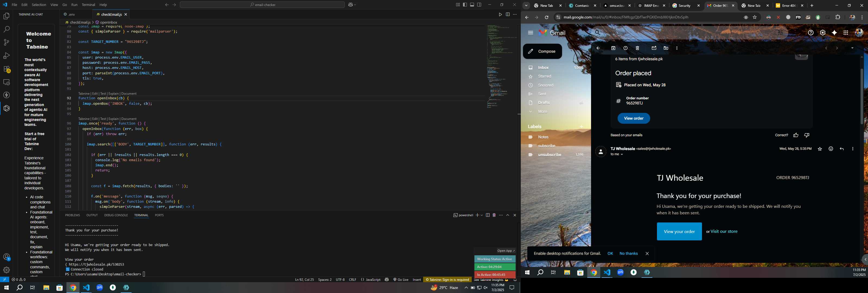Click View your order blue button
Screen dimensions: 868x293
click(679, 232)
